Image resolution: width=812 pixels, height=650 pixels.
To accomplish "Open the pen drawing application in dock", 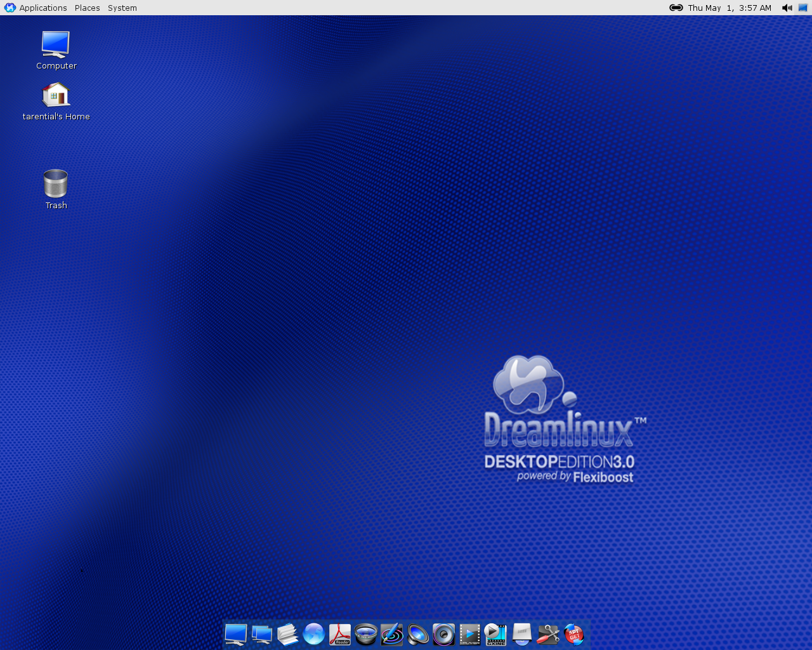I will (391, 634).
